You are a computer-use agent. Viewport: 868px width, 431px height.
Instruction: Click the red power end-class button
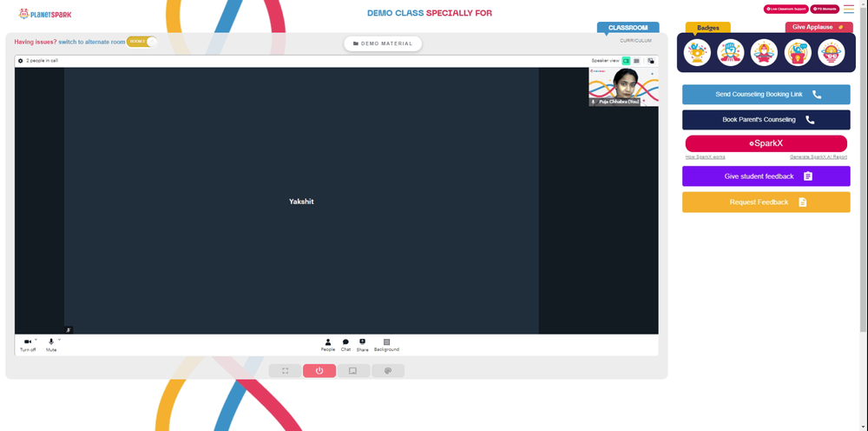(x=319, y=371)
